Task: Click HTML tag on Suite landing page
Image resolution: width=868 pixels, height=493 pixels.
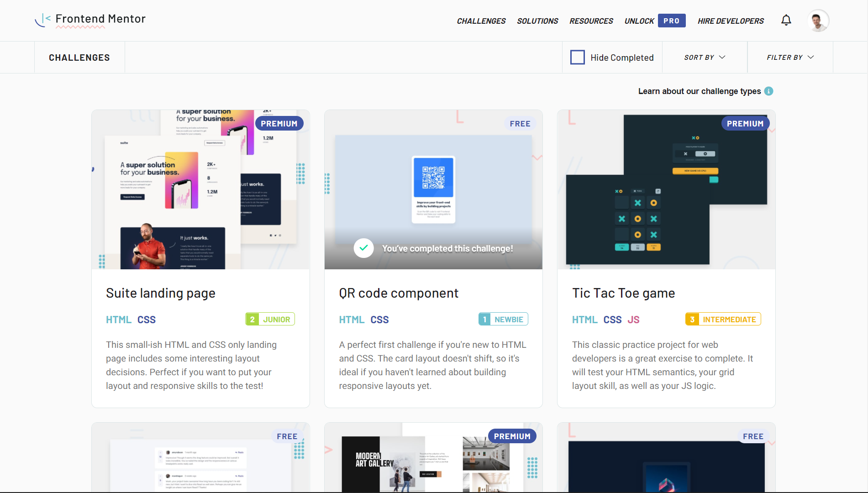Action: [119, 320]
